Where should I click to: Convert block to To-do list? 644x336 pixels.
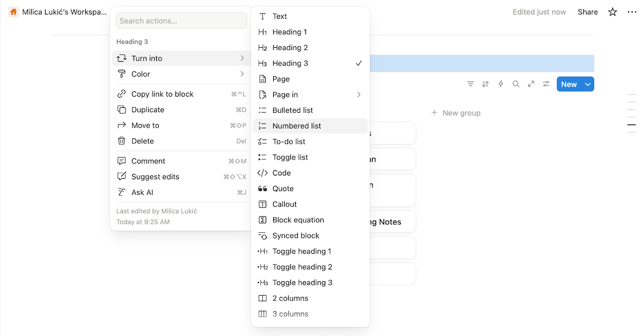coord(290,141)
